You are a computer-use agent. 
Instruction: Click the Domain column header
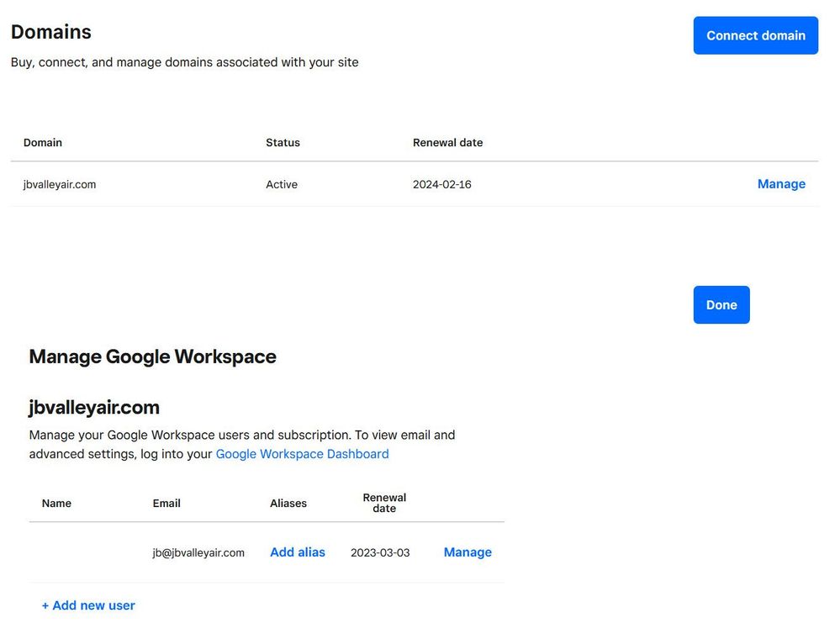[x=43, y=143]
